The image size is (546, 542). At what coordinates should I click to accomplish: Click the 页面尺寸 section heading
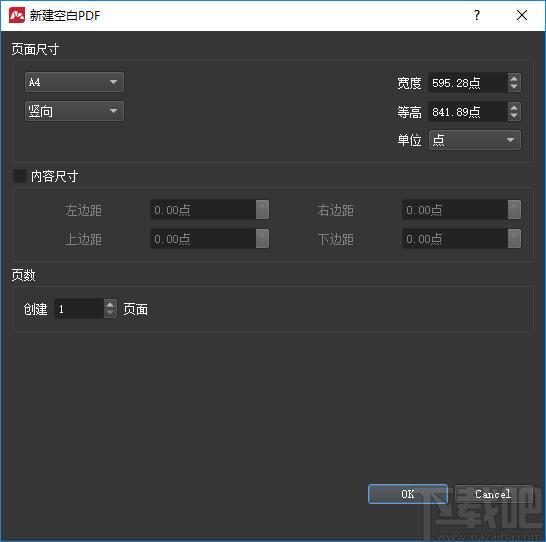[x=35, y=49]
